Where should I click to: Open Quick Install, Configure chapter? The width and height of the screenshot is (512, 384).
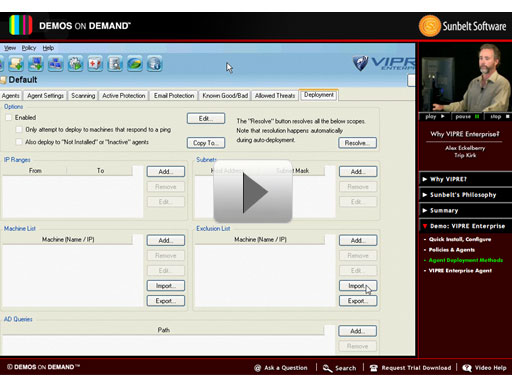point(459,239)
